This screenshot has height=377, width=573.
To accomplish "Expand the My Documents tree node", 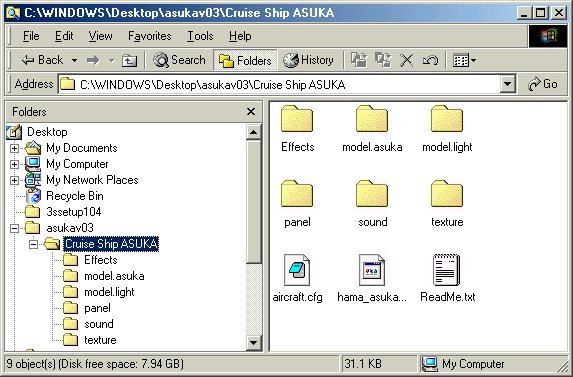I will click(x=14, y=148).
